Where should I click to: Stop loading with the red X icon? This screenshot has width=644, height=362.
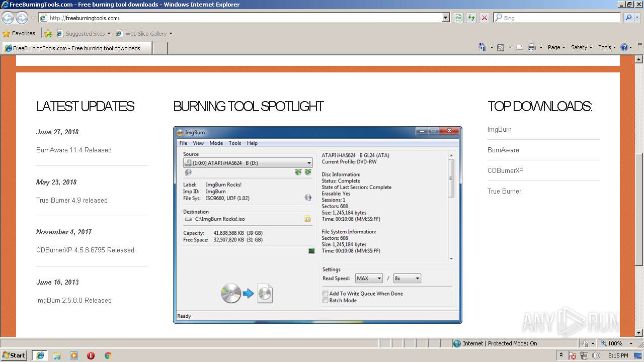[485, 18]
